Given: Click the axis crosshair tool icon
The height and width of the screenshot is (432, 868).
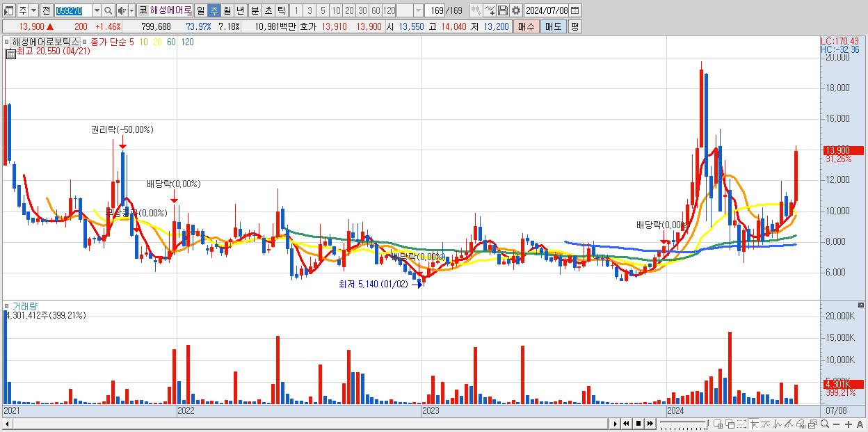Looking at the screenshot, I should tap(755, 424).
